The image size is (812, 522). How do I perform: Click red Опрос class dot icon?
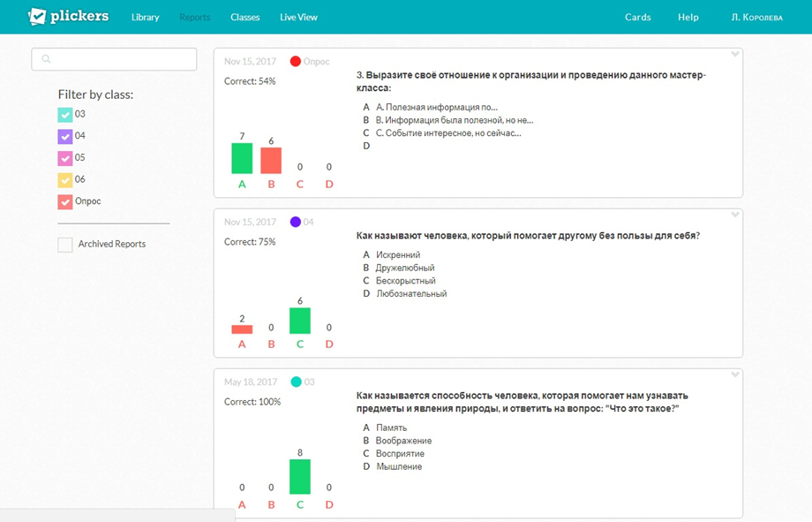(x=295, y=62)
